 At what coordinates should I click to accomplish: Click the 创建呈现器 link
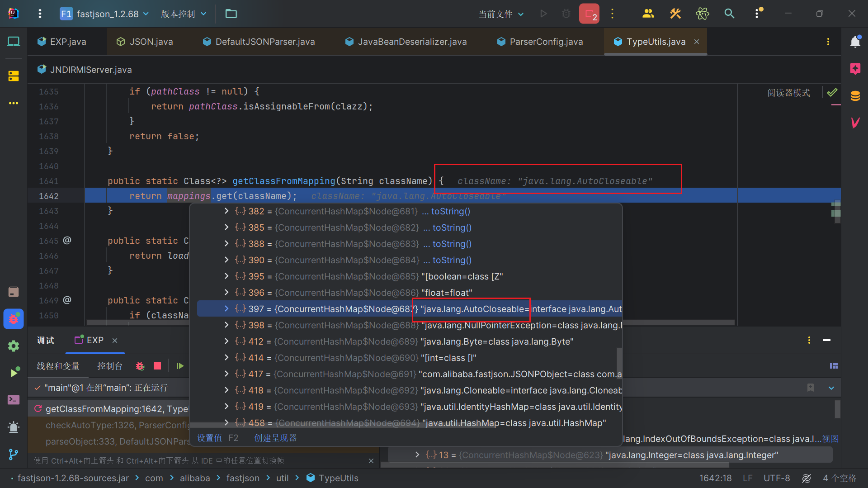(276, 438)
